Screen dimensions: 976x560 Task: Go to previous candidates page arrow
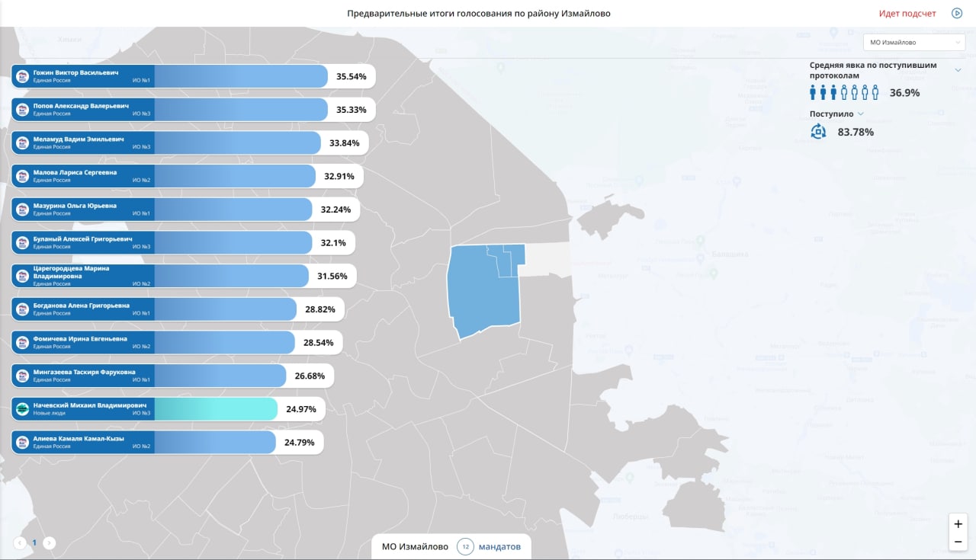click(20, 543)
